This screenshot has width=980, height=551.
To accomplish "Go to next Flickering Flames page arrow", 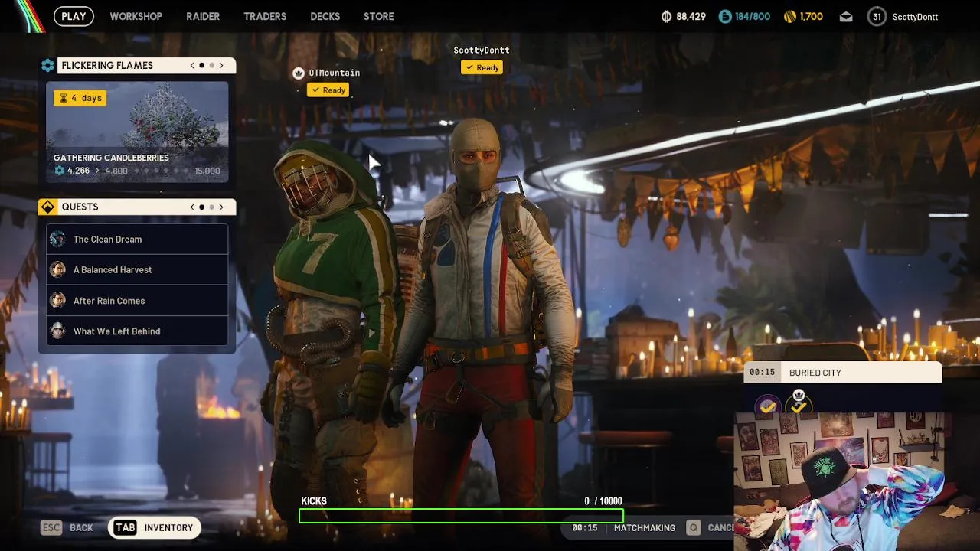I will click(x=221, y=66).
